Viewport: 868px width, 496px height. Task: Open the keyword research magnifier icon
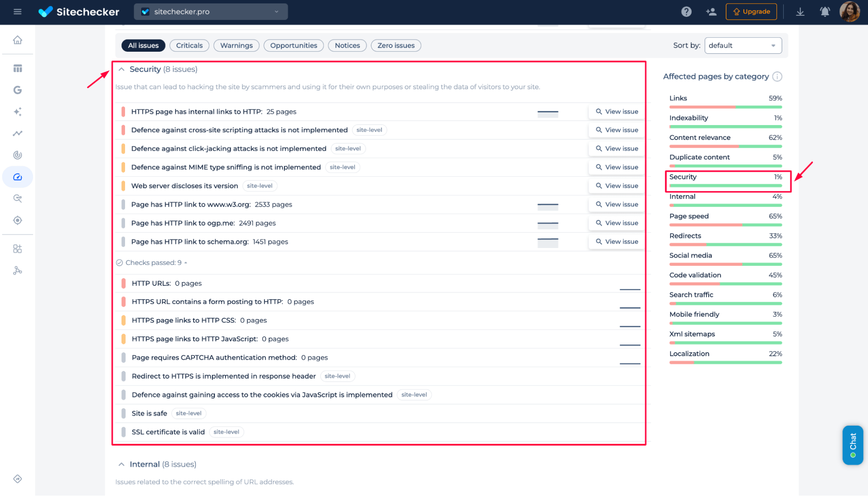17,198
